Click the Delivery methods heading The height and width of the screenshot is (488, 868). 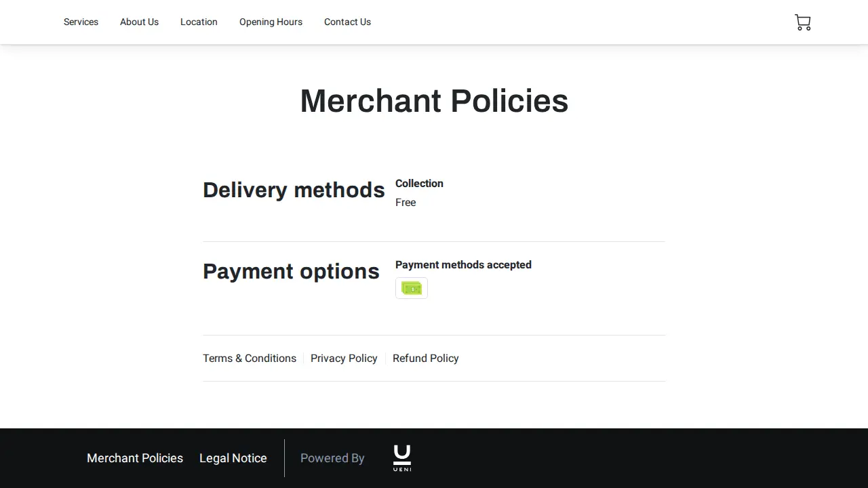tap(294, 190)
